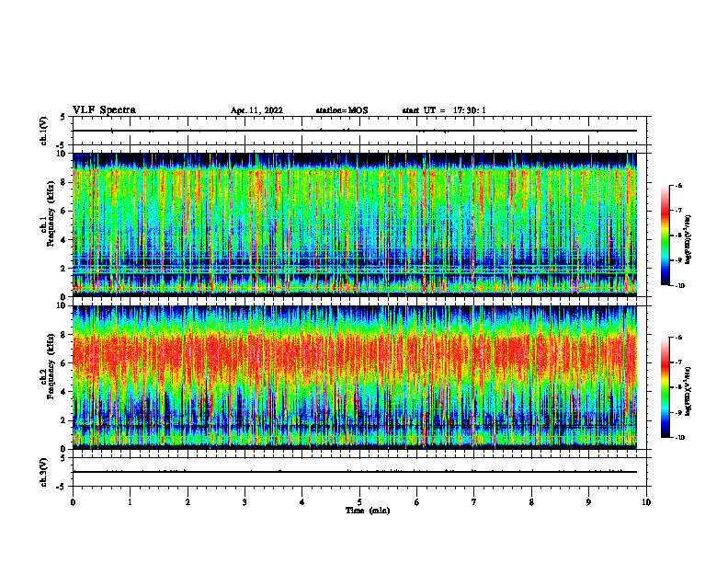Click the "8" tick on time axis
Image resolution: width=728 pixels, height=563 pixels.
(x=531, y=502)
